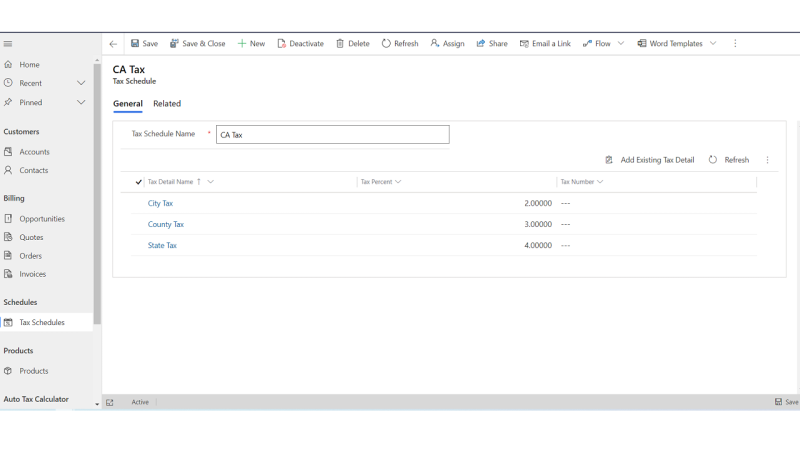This screenshot has width=800, height=450.
Task: Collapse the Recent section in sidebar
Action: tap(81, 83)
